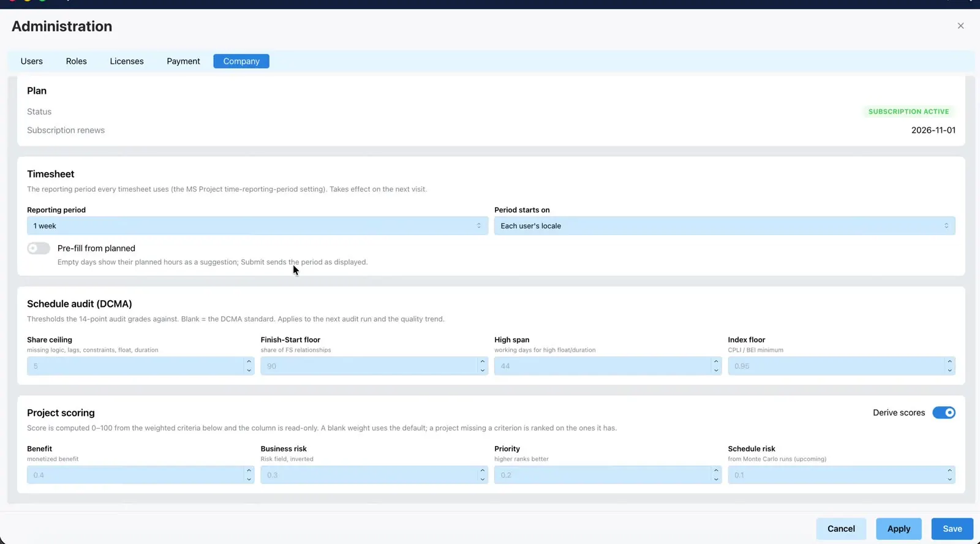Click the Save button
980x544 pixels.
point(952,529)
